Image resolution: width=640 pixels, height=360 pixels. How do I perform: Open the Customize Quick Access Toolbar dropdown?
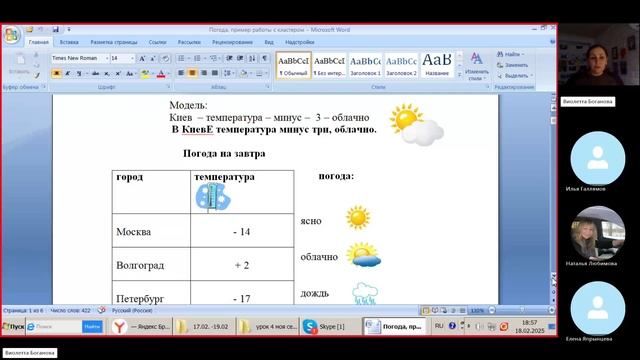tap(69, 29)
